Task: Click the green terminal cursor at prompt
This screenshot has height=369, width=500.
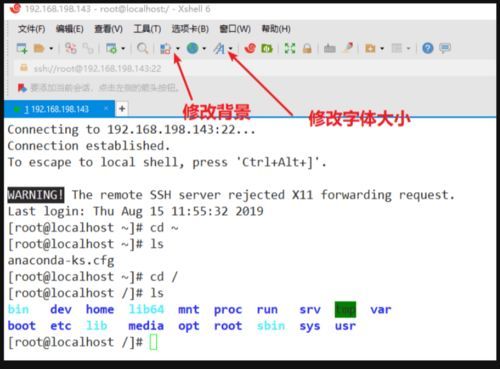Action: pos(153,342)
